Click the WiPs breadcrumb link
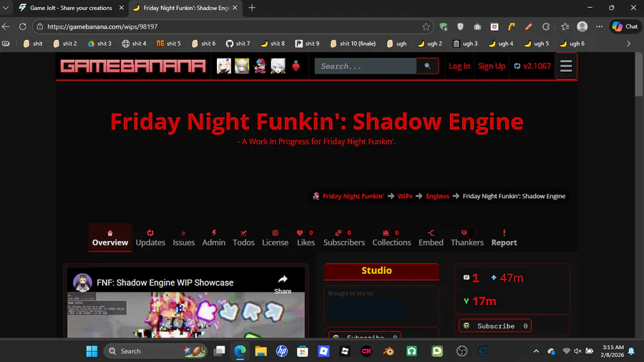 404,196
